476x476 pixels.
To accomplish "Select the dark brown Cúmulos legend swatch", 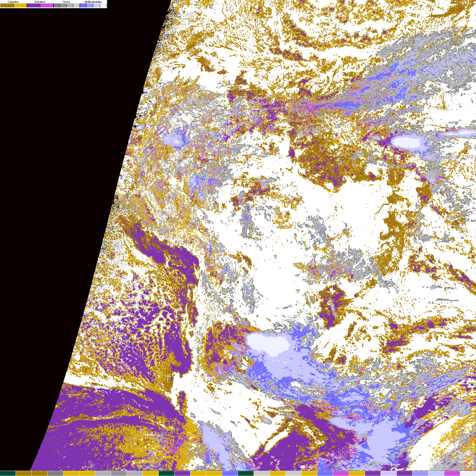I will coord(7,5).
